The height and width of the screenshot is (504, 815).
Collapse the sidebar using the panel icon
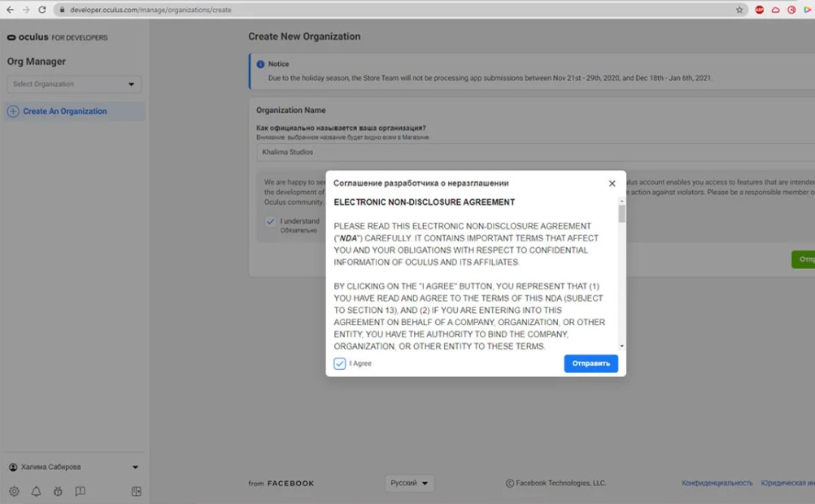(x=136, y=491)
